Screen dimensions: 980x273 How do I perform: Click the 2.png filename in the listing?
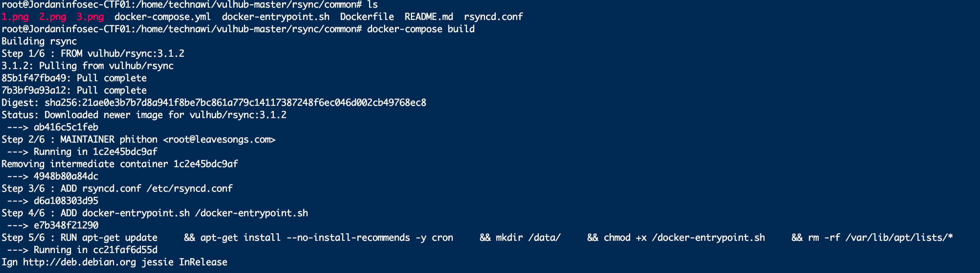point(53,17)
